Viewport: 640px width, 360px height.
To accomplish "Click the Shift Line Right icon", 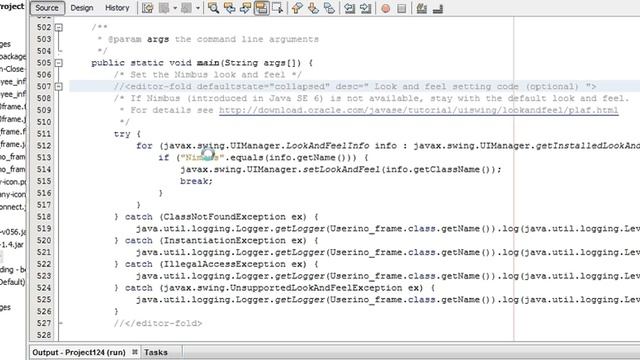I will [x=366, y=8].
